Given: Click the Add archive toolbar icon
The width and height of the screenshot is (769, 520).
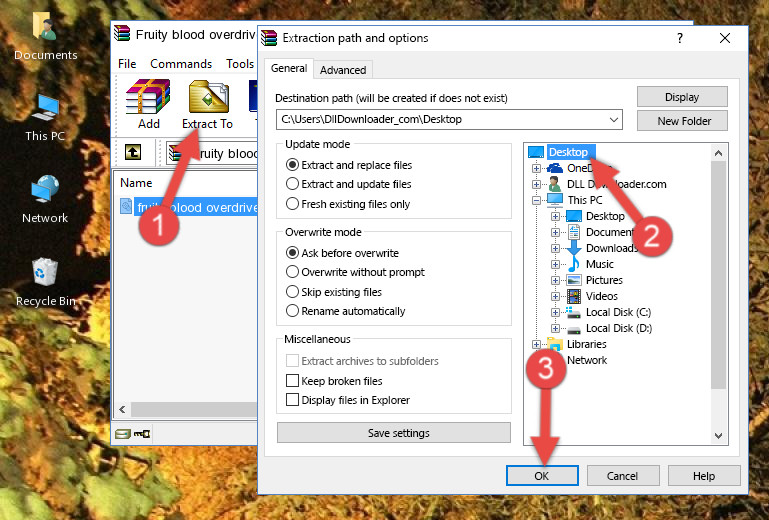Looking at the screenshot, I should click(148, 104).
